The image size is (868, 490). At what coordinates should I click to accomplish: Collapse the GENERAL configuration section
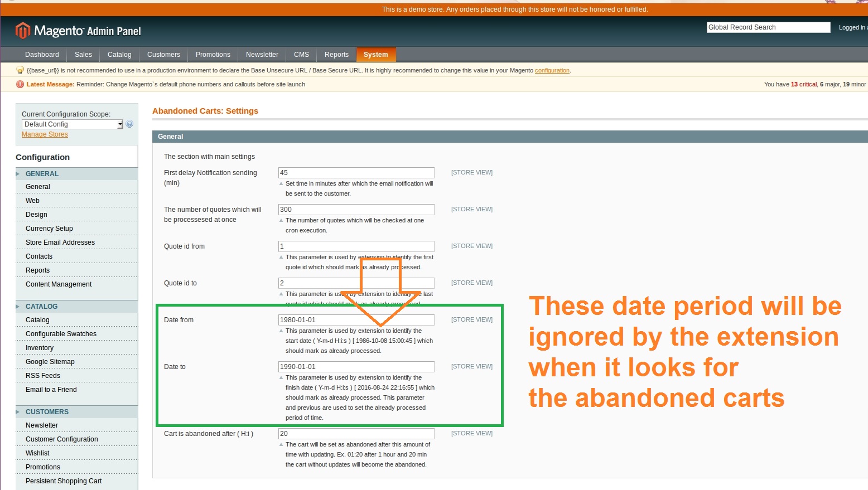(x=77, y=174)
